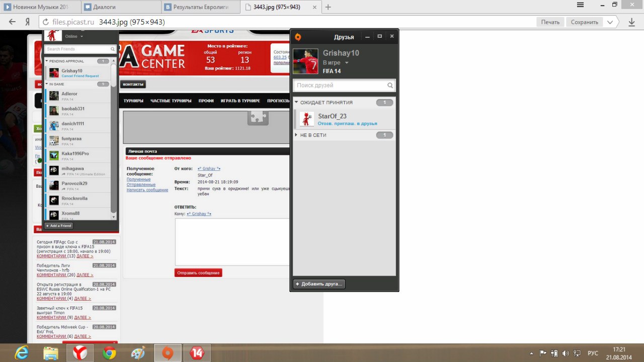This screenshot has height=362, width=644.
Task: Click the Отправить сообщение button
Action: coord(198,273)
